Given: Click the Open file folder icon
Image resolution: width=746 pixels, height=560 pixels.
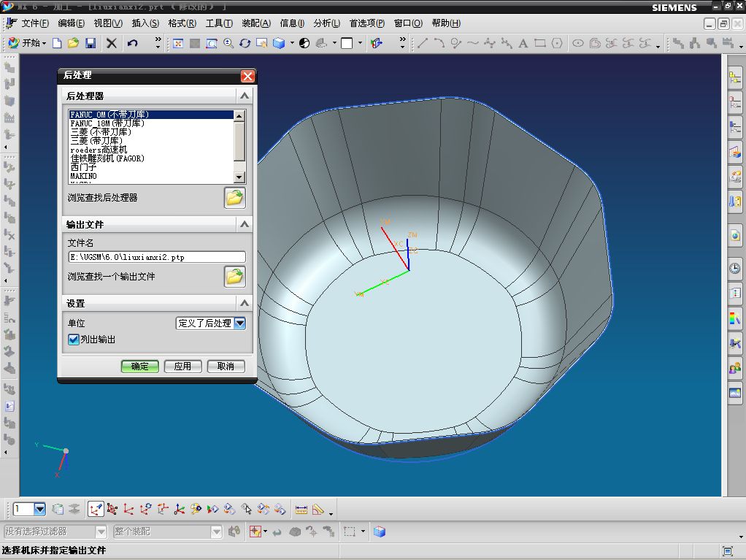Looking at the screenshot, I should [73, 44].
